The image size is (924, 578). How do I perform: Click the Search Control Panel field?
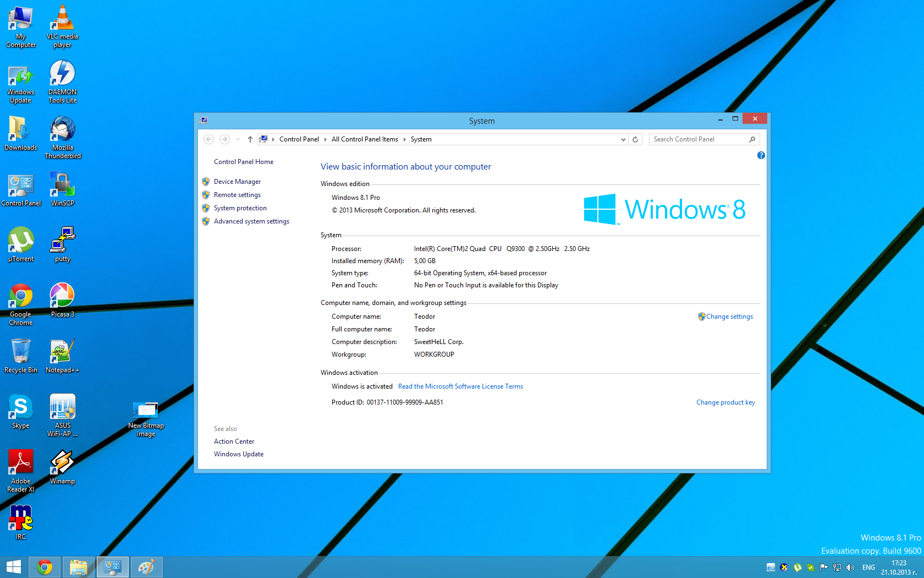pos(698,139)
